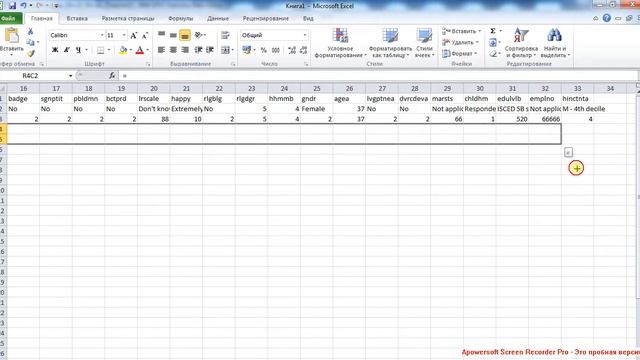This screenshot has height=360, width=640.
Task: Toggle center text alignment
Action: 173,50
